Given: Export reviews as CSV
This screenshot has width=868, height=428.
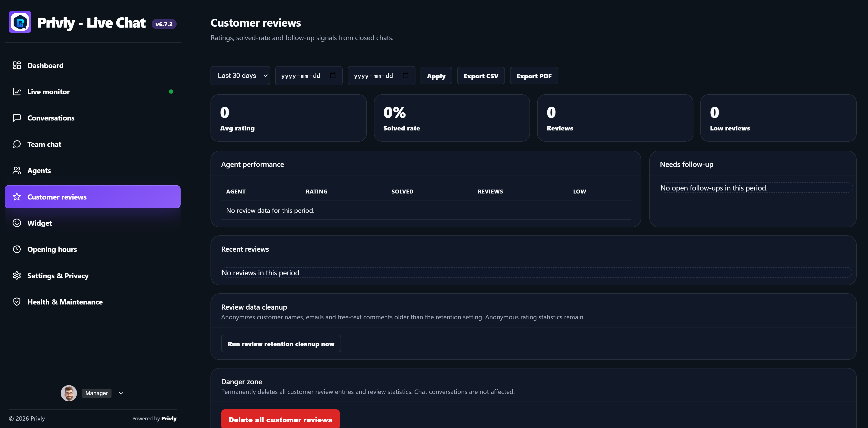Looking at the screenshot, I should (481, 76).
